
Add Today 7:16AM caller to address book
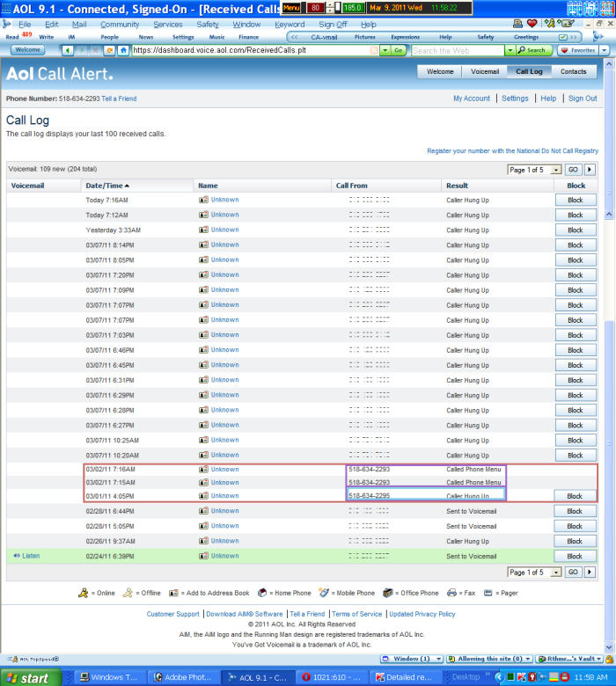(x=203, y=200)
